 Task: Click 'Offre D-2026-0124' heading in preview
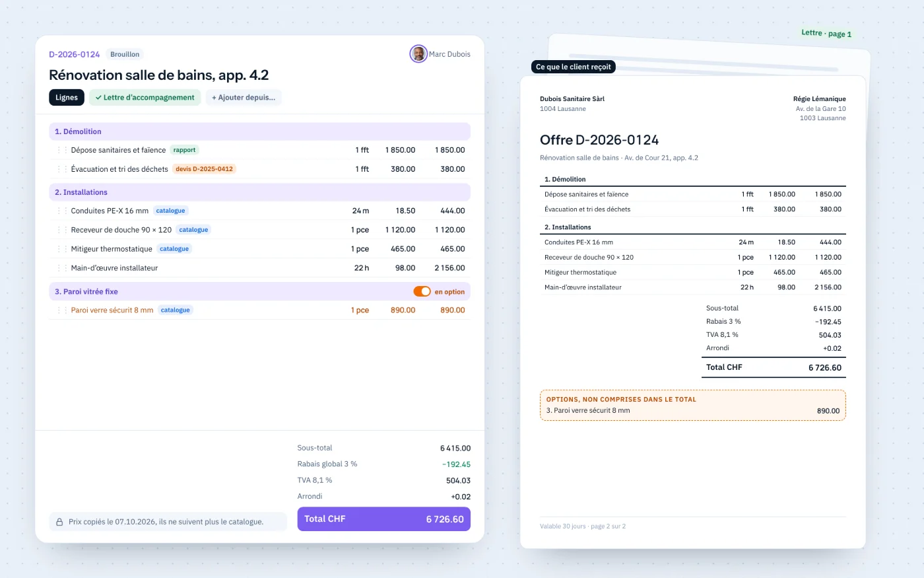[599, 140]
